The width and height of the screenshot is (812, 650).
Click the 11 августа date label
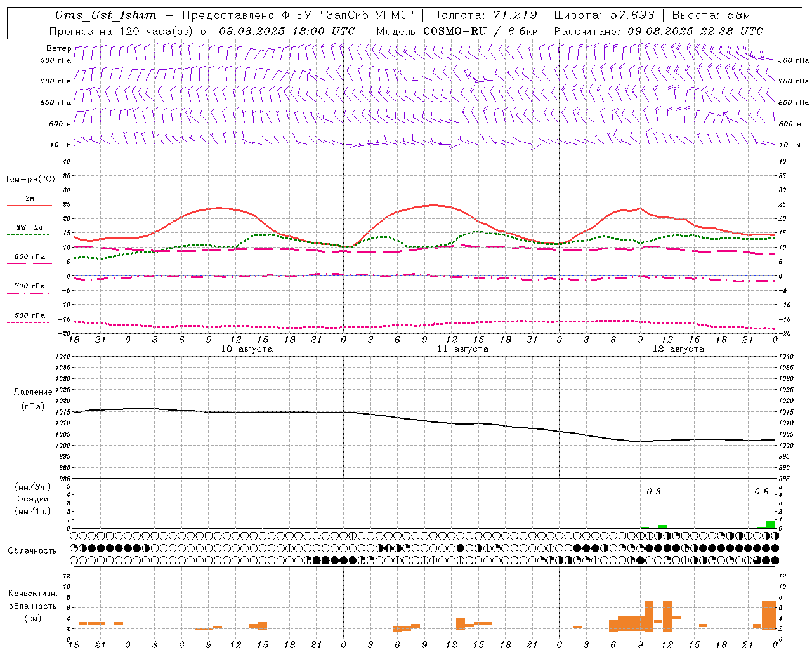point(462,349)
